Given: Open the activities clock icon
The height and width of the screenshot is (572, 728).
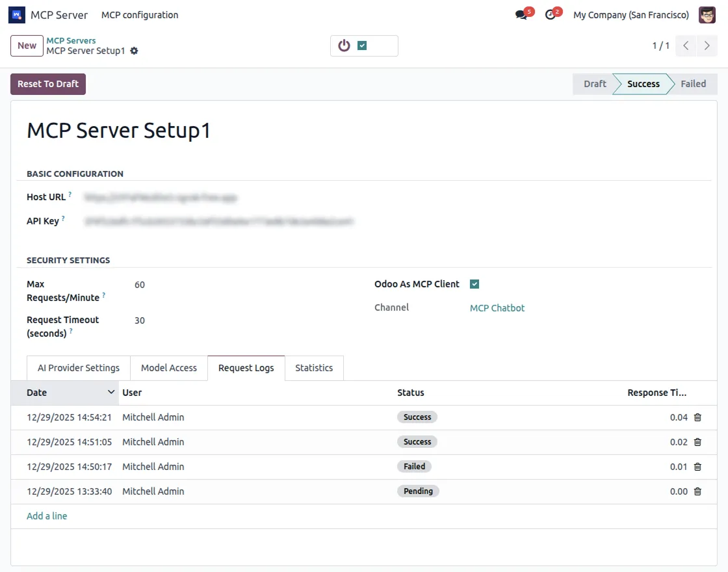Looking at the screenshot, I should pos(550,14).
